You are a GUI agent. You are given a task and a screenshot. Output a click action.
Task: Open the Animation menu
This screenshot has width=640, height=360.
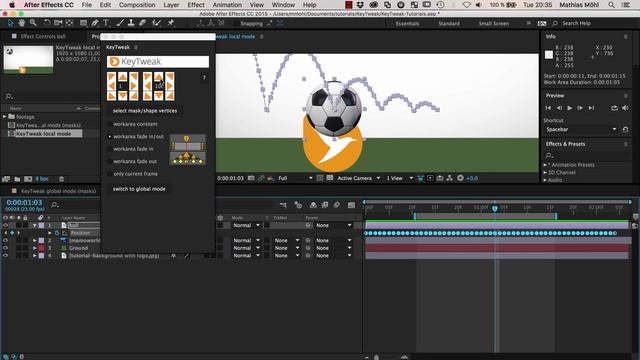coord(227,5)
